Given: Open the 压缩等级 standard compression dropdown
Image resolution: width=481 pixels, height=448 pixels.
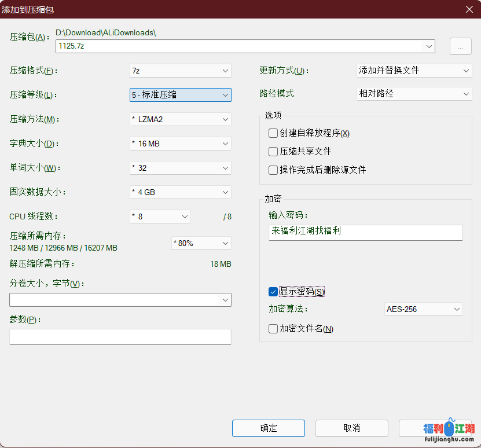Looking at the screenshot, I should point(181,95).
